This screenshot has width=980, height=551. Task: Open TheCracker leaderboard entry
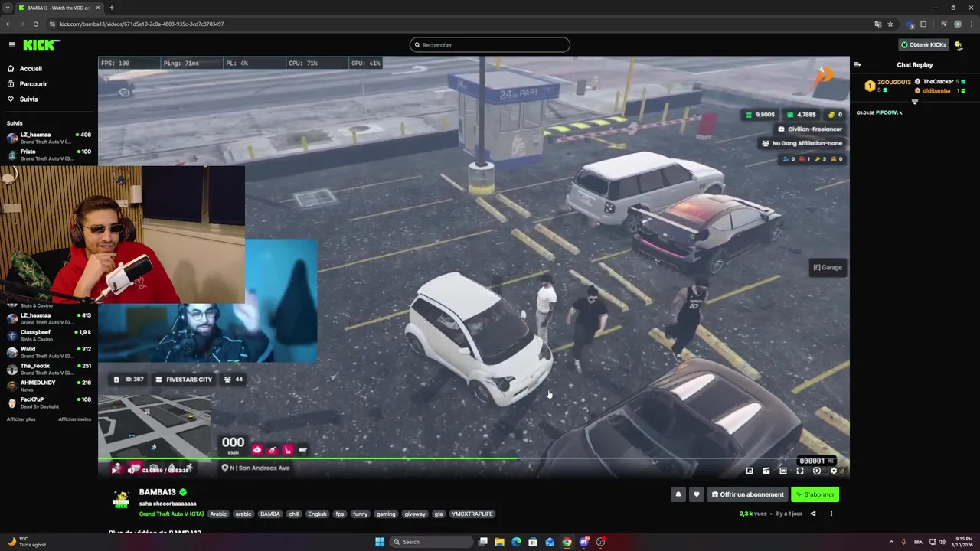pos(940,82)
